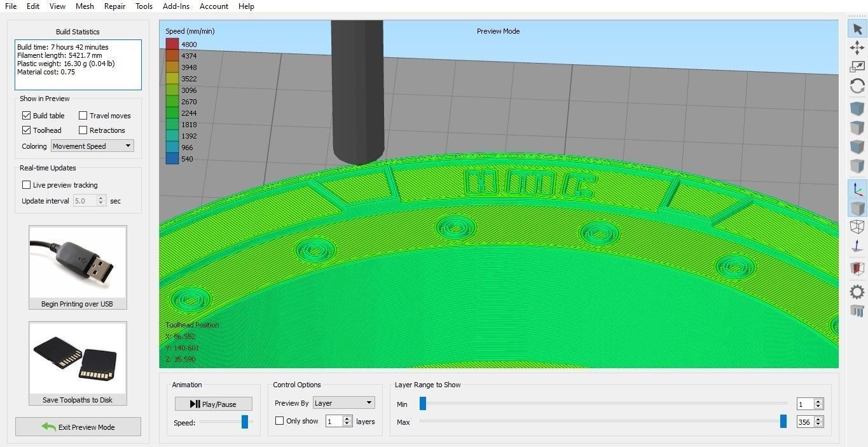Decrease Max layer stepper value
The width and height of the screenshot is (868, 447).
(818, 424)
